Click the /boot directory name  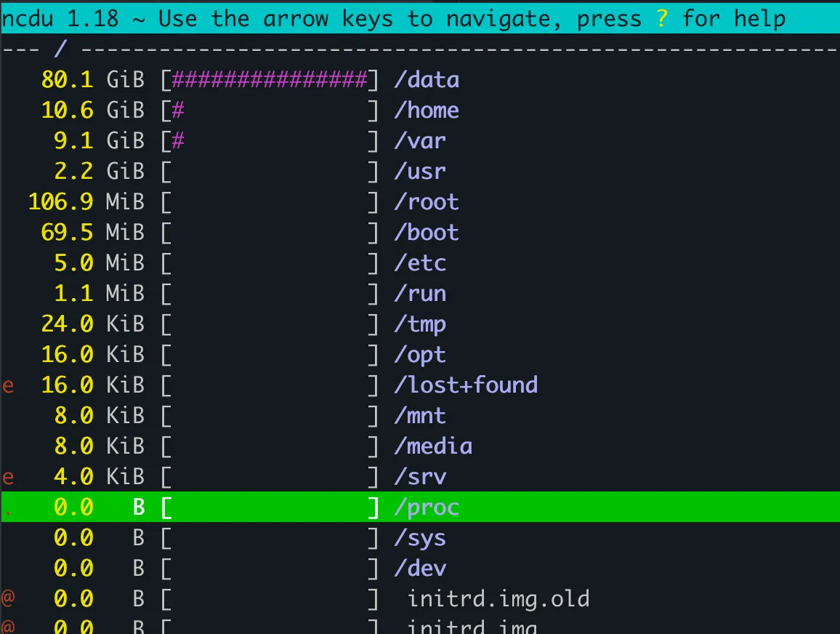(x=427, y=233)
